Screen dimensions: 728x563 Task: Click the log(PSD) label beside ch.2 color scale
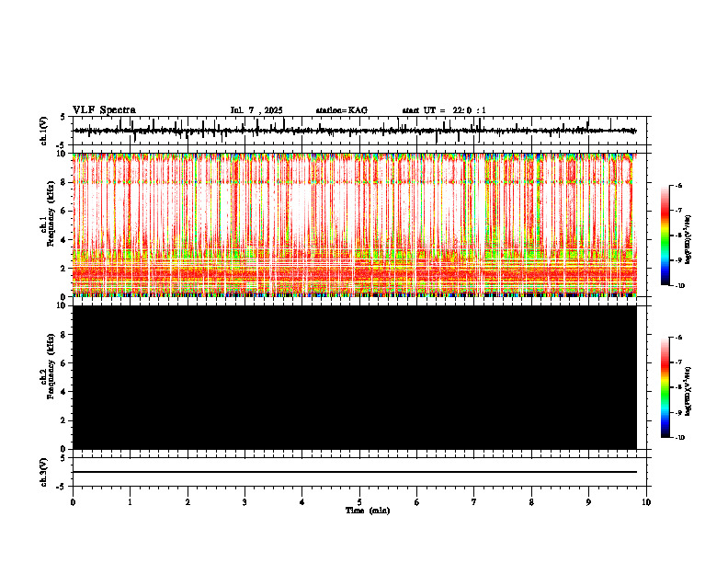tap(688, 392)
